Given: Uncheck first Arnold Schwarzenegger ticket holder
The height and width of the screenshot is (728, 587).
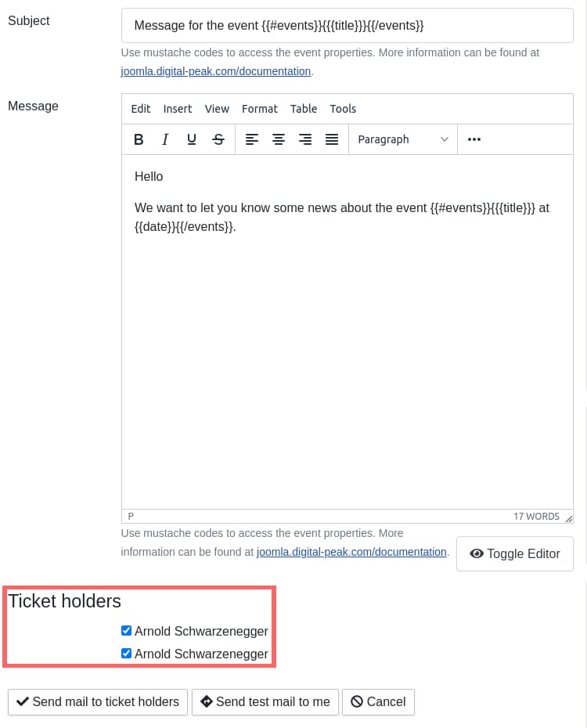Looking at the screenshot, I should 127,630.
